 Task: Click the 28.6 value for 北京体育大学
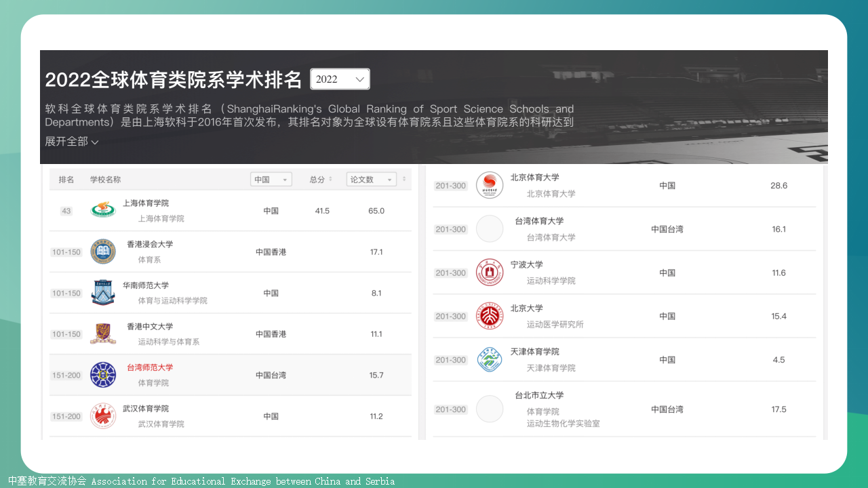point(779,186)
